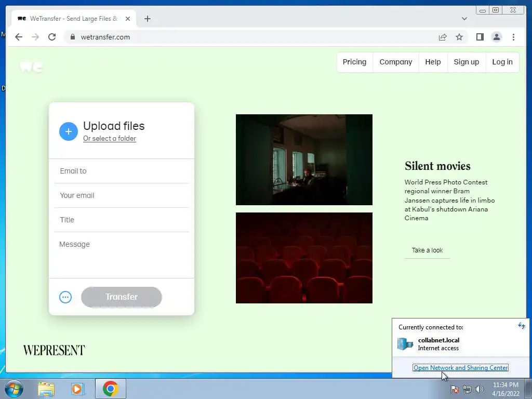This screenshot has width=532, height=399.
Task: Expand the tab search chevron
Action: pos(464,19)
